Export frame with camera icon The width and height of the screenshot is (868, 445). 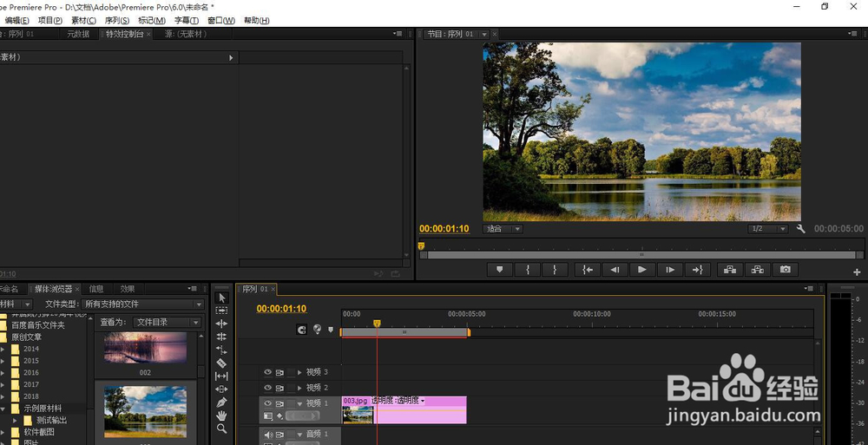[x=785, y=270]
